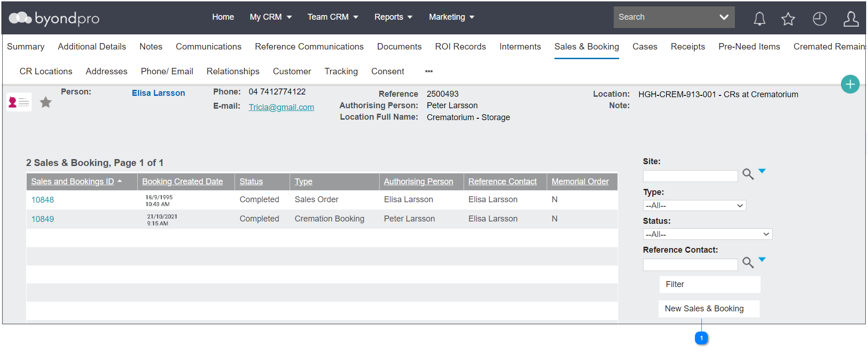Open the My CRM menu
The image size is (868, 354).
(x=270, y=17)
